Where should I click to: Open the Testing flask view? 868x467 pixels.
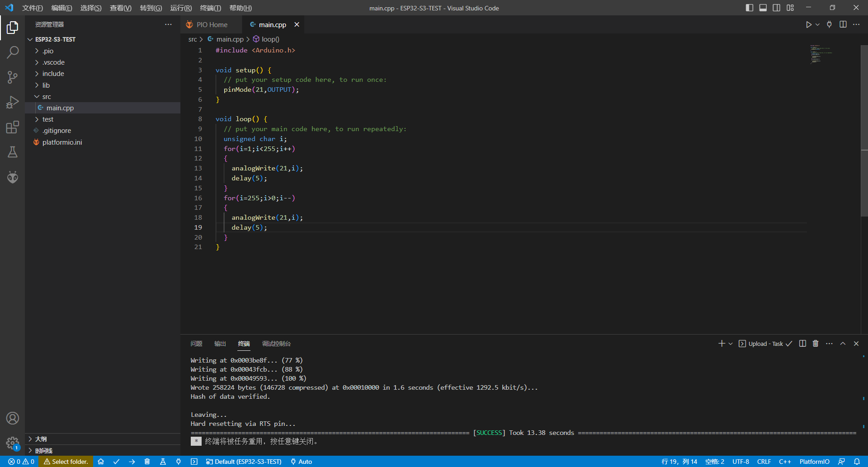click(x=13, y=152)
